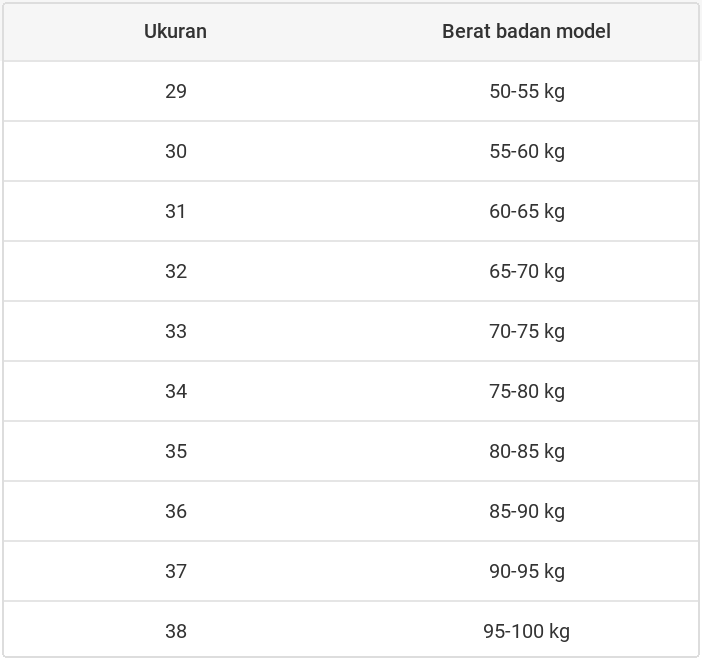Click the 70-75 kg weight cell

527,331
